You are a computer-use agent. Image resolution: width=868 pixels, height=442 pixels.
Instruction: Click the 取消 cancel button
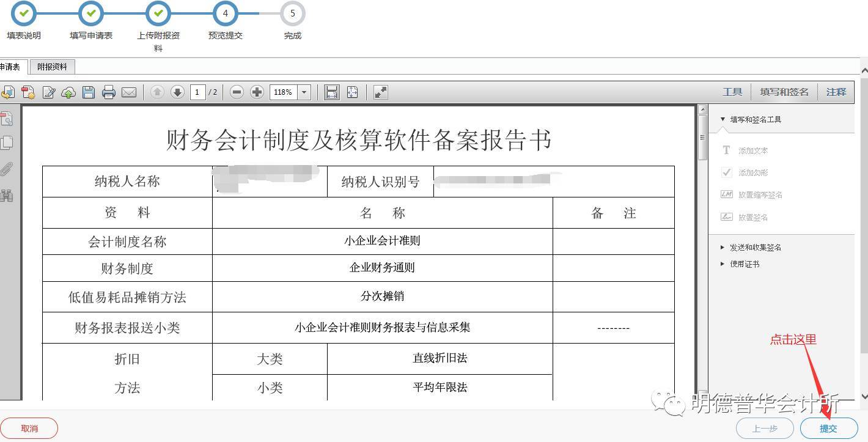tap(29, 428)
